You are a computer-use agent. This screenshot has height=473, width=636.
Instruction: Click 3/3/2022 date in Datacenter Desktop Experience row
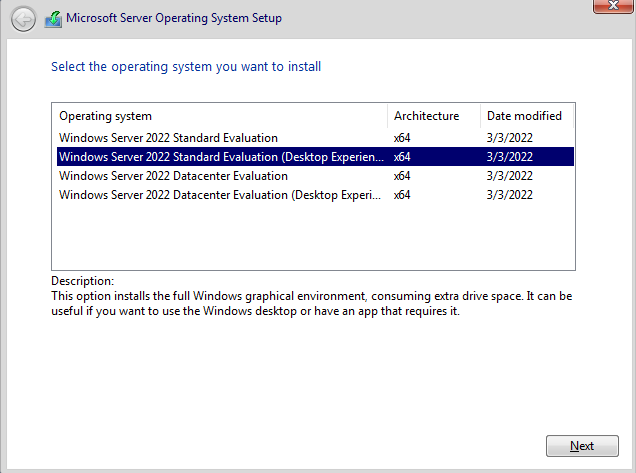coord(509,195)
